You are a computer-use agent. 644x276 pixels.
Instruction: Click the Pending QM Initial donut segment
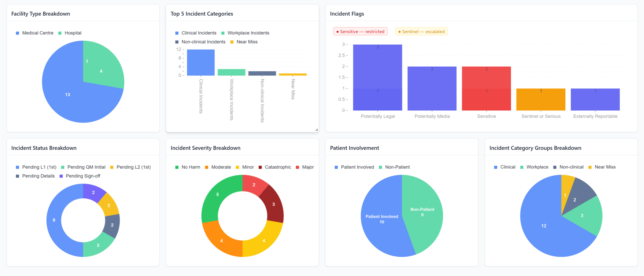click(x=98, y=245)
